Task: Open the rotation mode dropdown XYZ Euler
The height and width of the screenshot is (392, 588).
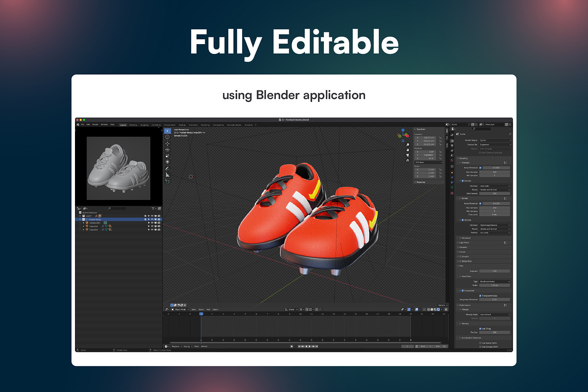Action: [429, 163]
